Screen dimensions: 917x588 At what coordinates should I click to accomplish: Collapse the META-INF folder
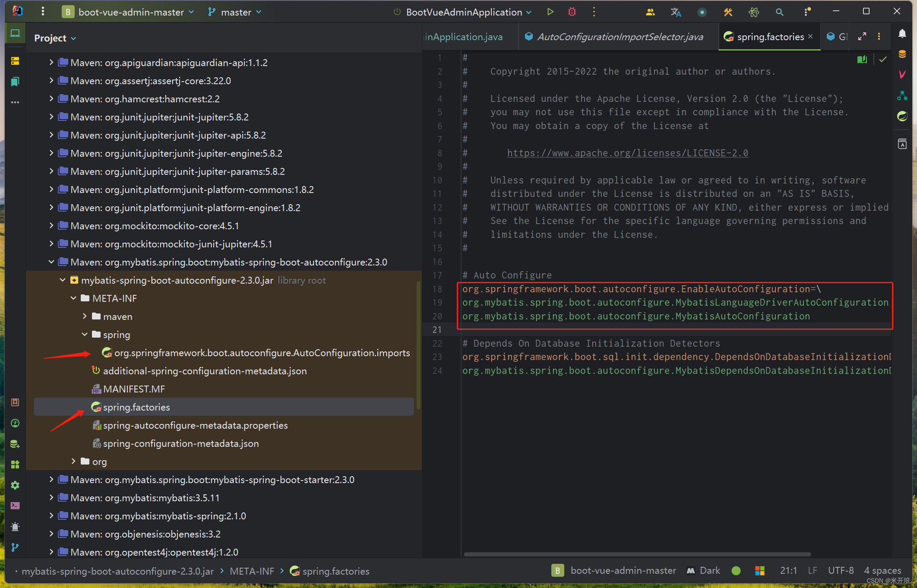point(73,298)
